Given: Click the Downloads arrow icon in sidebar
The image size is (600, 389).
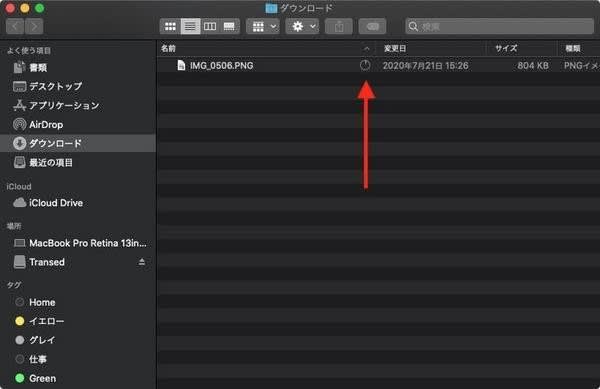Looking at the screenshot, I should click(20, 143).
